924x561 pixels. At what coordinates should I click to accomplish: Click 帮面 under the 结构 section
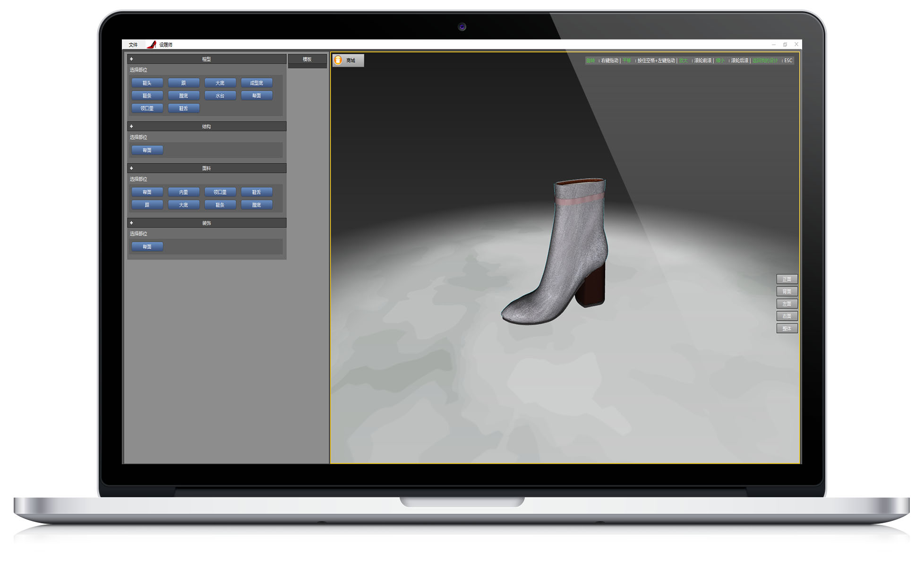click(x=147, y=150)
